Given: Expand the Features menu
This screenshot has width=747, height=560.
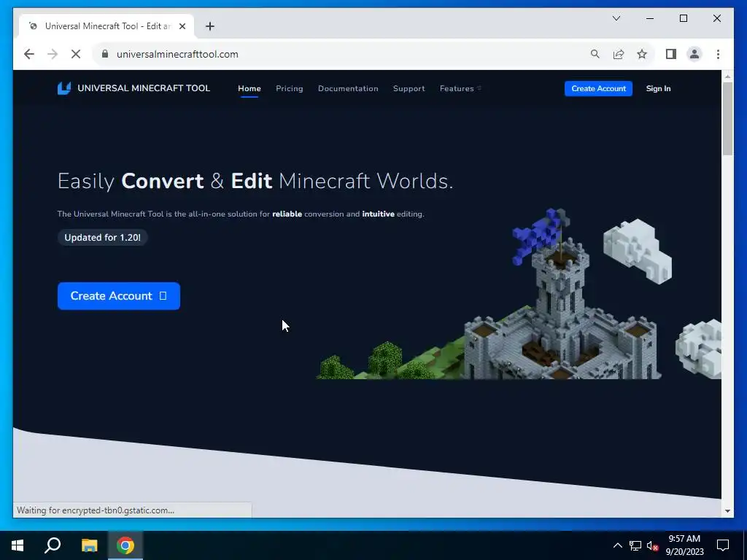Looking at the screenshot, I should click(460, 88).
